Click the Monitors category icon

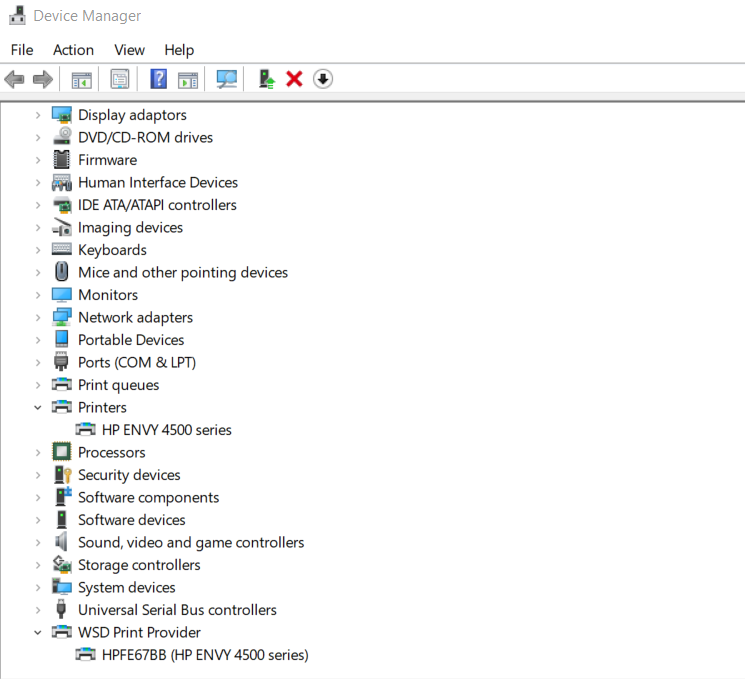click(62, 295)
